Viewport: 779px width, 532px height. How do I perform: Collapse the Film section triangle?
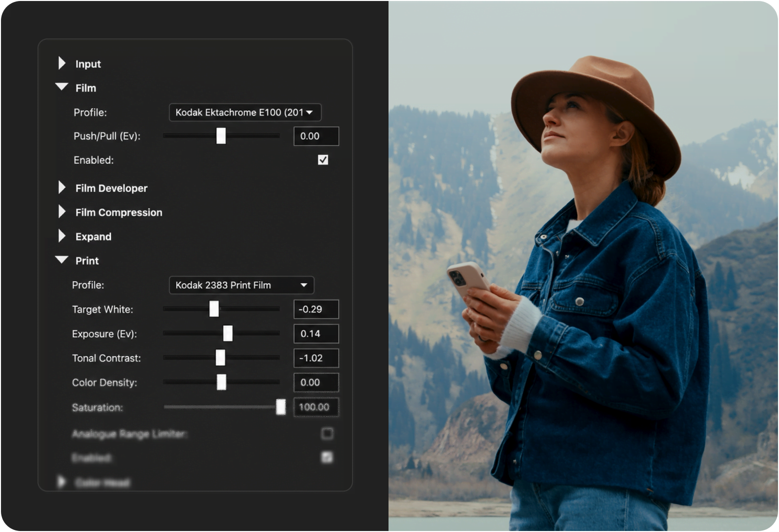(x=62, y=87)
